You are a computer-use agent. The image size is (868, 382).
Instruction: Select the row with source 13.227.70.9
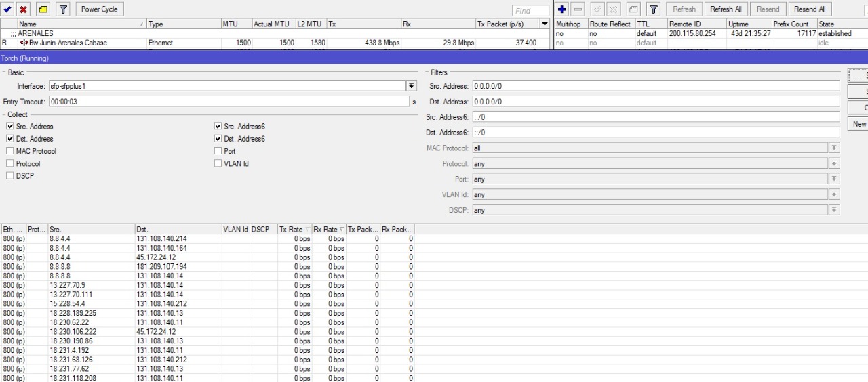click(x=67, y=285)
